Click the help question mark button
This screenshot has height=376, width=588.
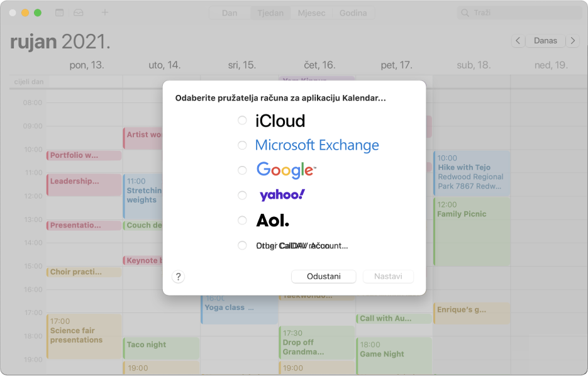(178, 277)
